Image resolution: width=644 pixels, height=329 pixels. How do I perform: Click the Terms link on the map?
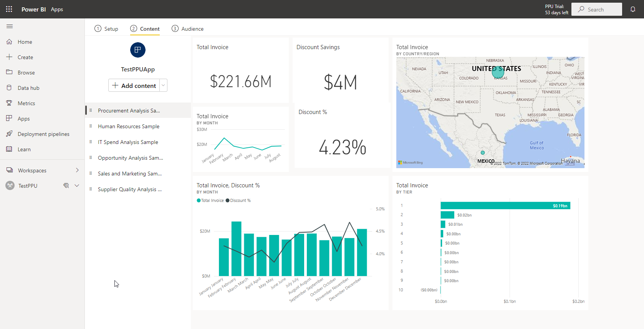pos(571,164)
